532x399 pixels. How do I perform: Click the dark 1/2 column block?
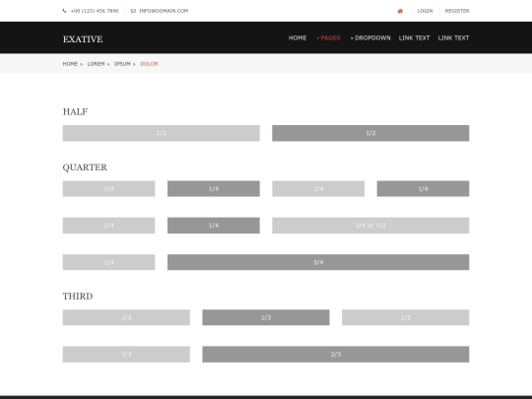[370, 133]
